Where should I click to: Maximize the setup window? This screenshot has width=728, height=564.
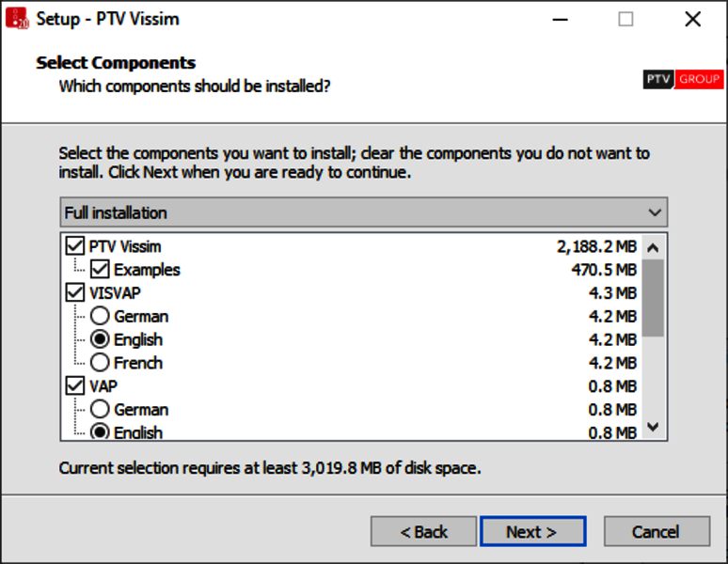pos(625,19)
